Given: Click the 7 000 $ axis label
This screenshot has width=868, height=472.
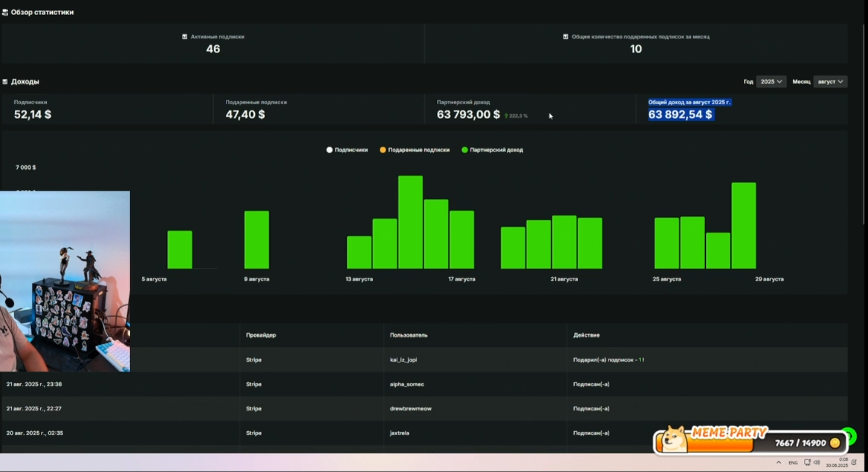Looking at the screenshot, I should pyautogui.click(x=26, y=167).
